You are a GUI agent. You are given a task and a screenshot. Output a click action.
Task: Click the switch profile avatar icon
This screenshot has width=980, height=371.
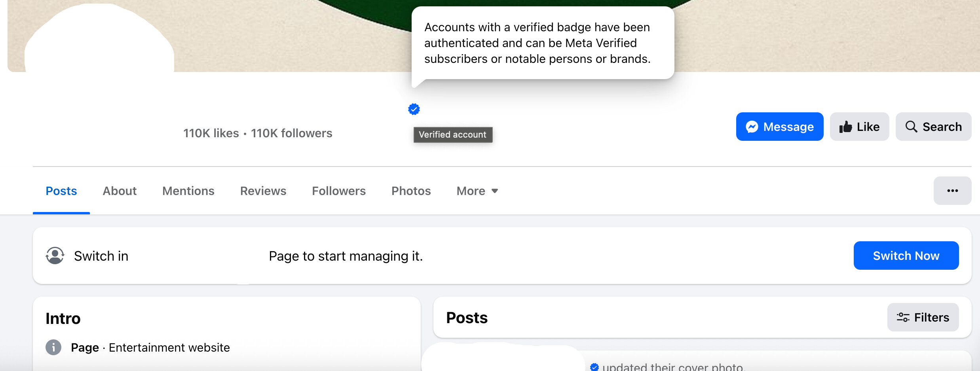coord(55,256)
